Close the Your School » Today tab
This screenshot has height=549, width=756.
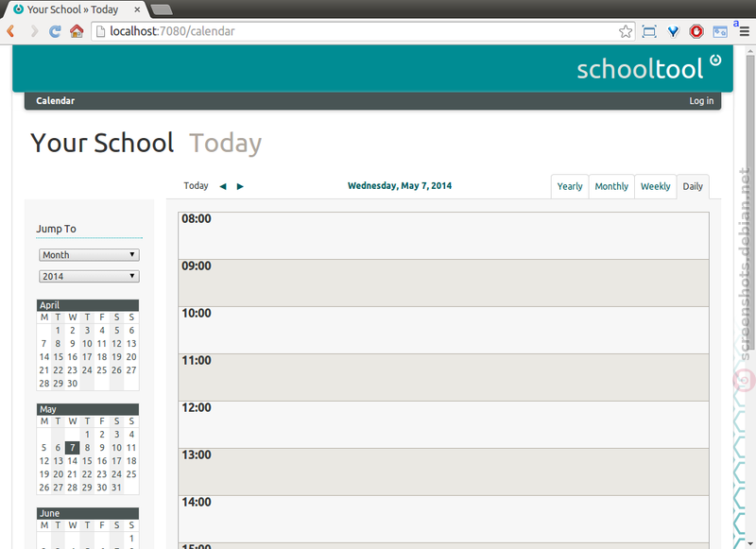click(137, 9)
